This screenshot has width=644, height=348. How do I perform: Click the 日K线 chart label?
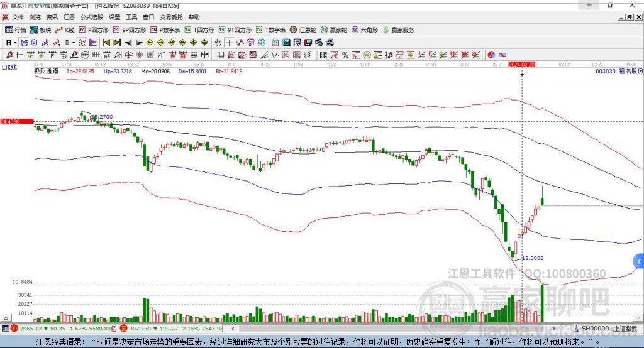pos(9,67)
